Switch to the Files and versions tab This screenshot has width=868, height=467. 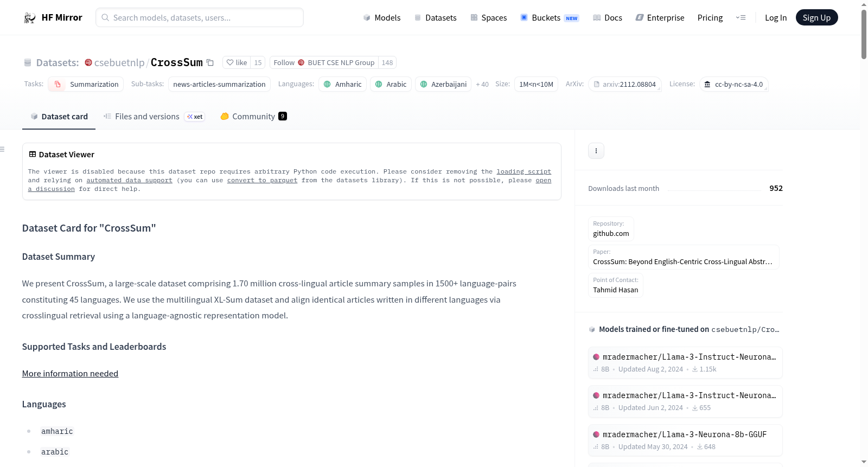154,117
